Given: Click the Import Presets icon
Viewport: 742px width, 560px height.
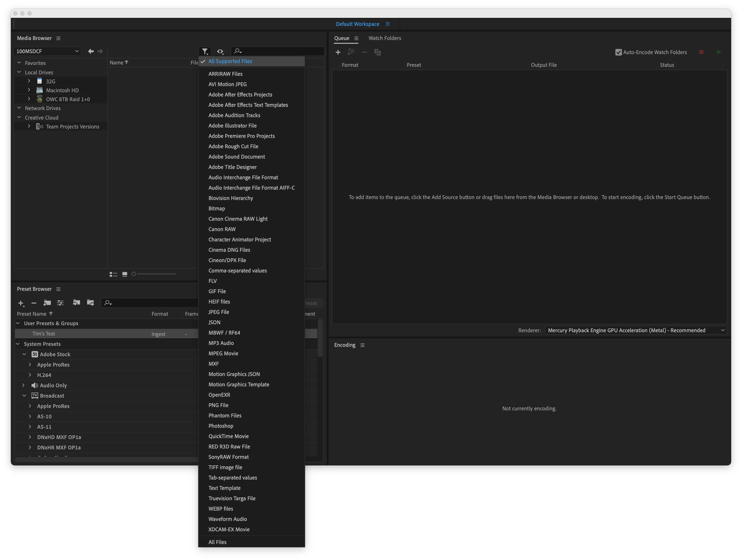Looking at the screenshot, I should point(77,303).
